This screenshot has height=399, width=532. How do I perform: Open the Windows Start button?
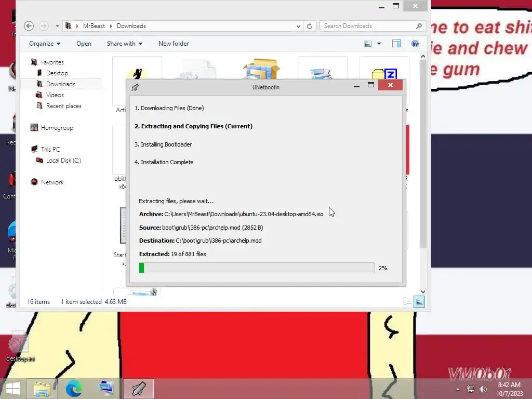13,389
